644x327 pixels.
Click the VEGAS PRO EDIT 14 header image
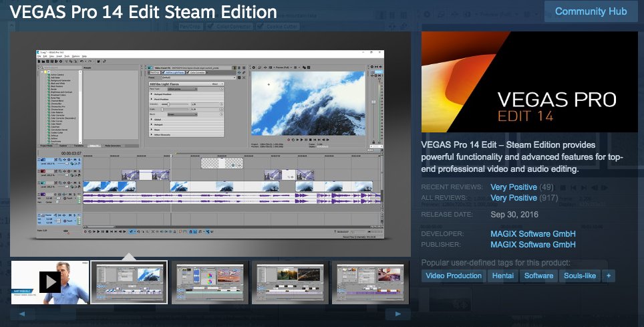529,82
